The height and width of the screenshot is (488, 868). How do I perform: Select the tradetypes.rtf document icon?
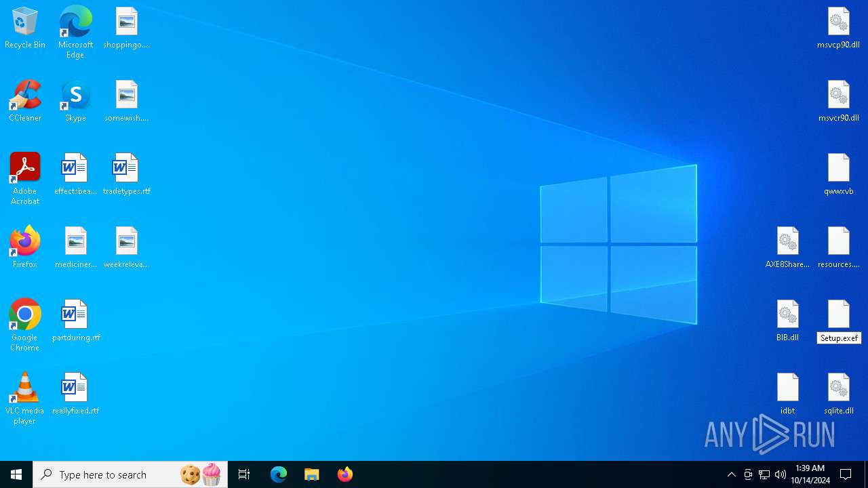(126, 175)
